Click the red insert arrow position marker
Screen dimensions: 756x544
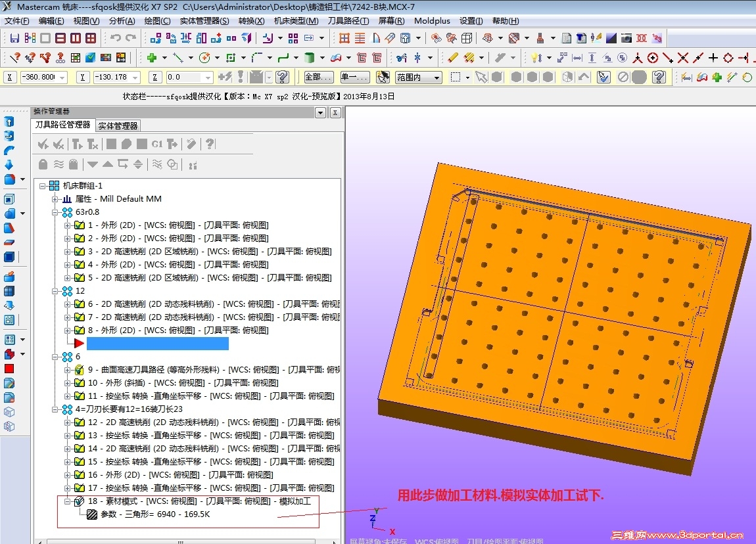coord(79,343)
